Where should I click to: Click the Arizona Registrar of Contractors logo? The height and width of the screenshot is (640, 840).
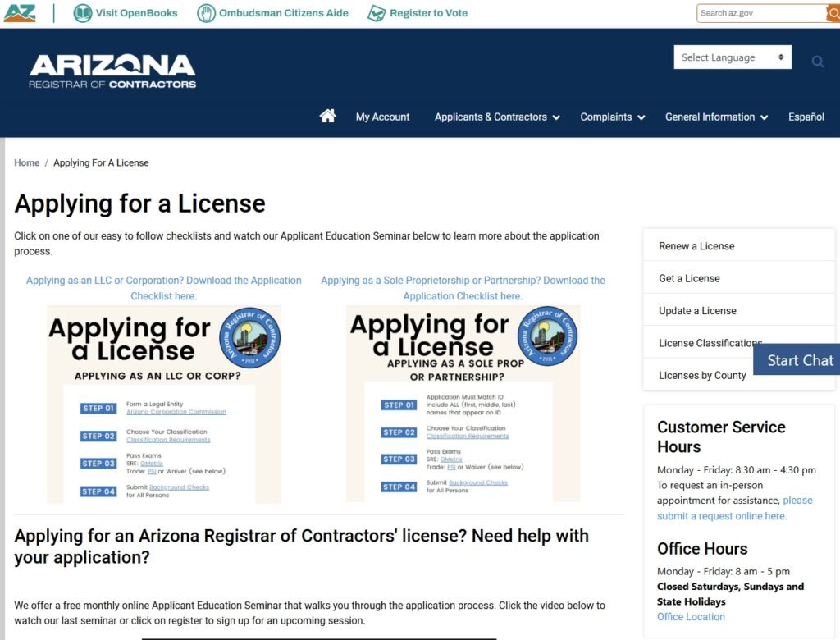(x=112, y=71)
